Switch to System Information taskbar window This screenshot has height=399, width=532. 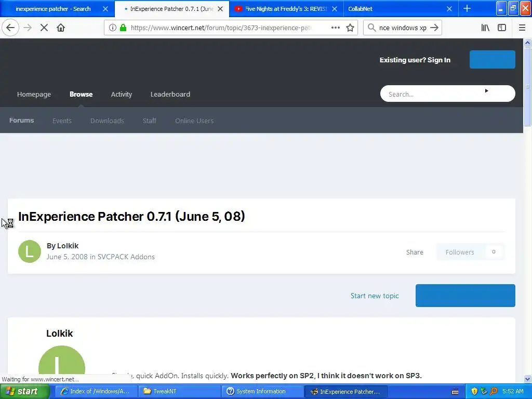(262, 392)
